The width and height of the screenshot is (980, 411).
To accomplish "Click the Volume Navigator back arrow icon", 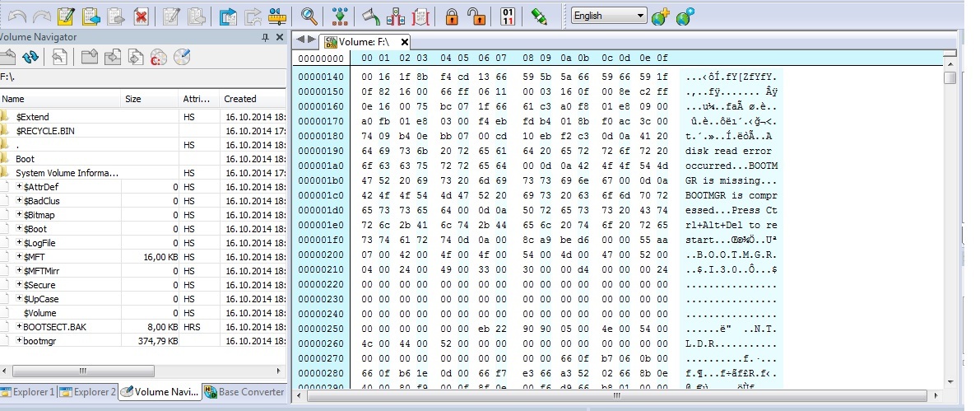I will coord(59,58).
